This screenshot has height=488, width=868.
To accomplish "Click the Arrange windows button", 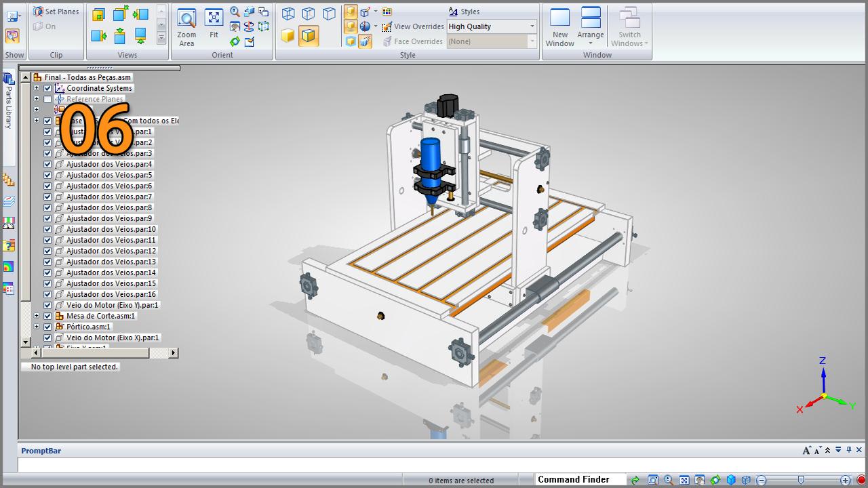I will point(591,27).
